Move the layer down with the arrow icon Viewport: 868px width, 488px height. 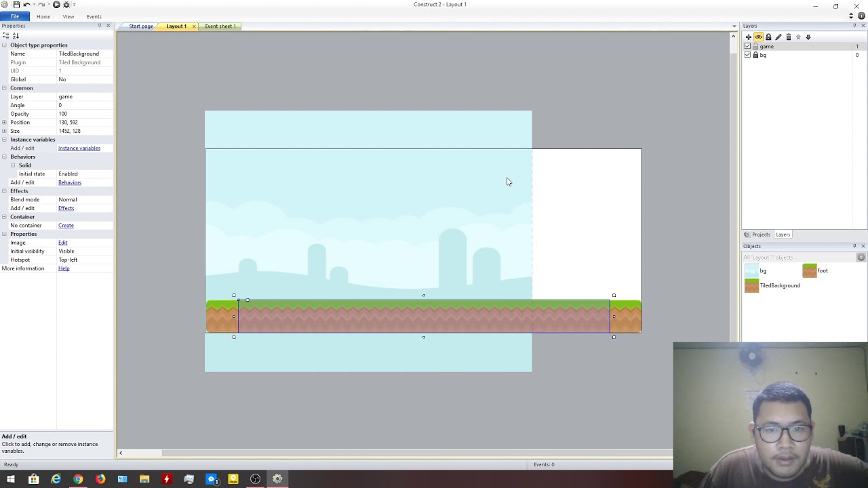click(808, 37)
